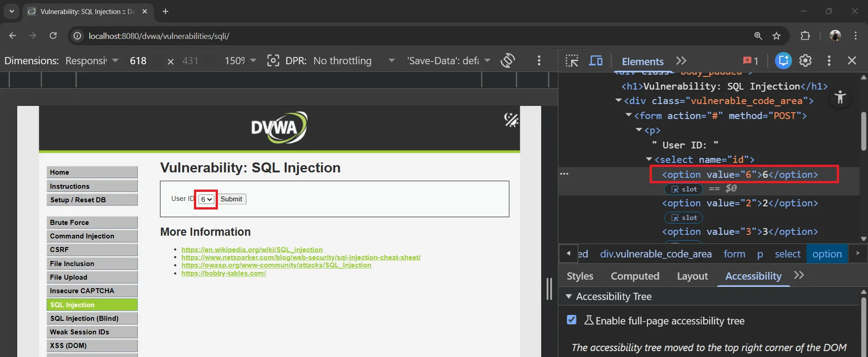Open the browser extensions puzzle icon

pos(805,36)
